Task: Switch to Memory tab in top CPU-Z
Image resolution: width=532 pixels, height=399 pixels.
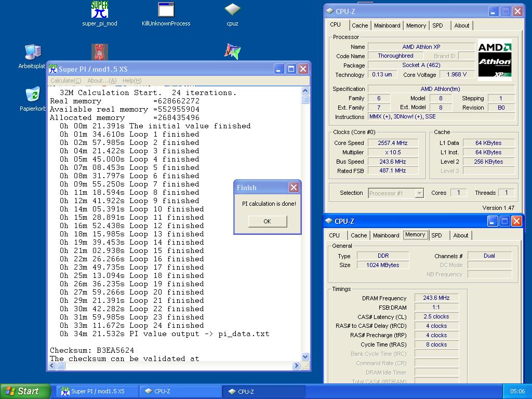Action: (x=416, y=25)
